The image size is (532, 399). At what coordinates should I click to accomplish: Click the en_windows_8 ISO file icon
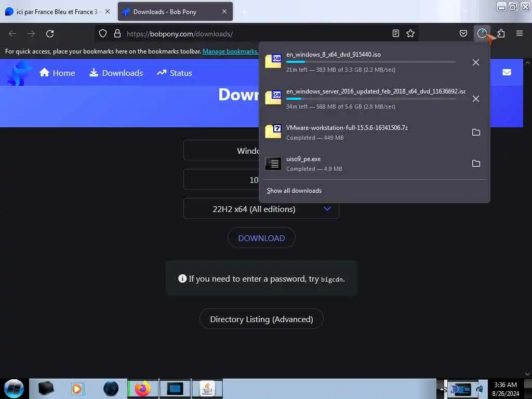273,61
